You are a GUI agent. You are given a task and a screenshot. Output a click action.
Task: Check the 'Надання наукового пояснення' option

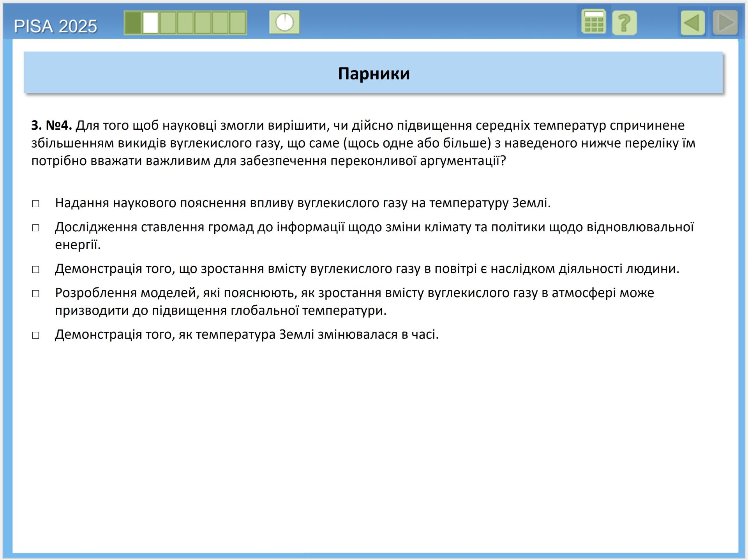[x=35, y=204]
